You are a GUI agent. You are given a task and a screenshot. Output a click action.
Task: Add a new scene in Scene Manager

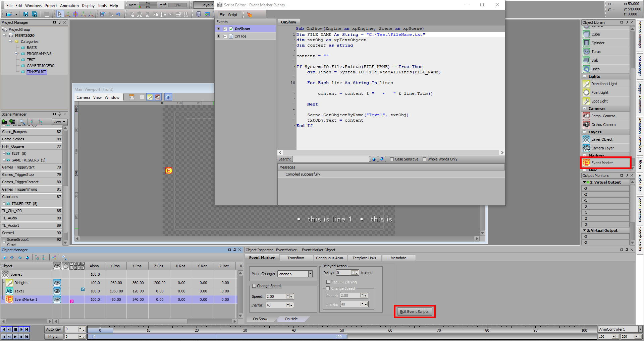[x=4, y=122]
